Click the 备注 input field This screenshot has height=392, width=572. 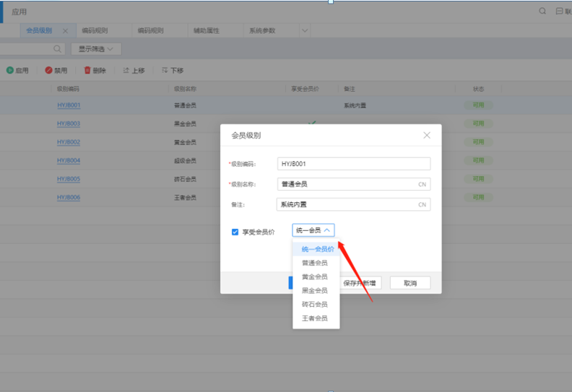(x=347, y=204)
